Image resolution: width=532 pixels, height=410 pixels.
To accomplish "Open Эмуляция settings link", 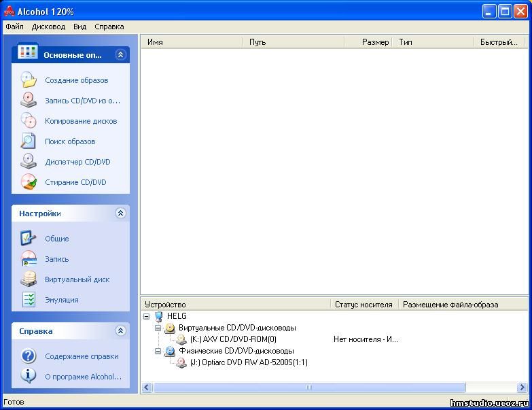I will [62, 300].
